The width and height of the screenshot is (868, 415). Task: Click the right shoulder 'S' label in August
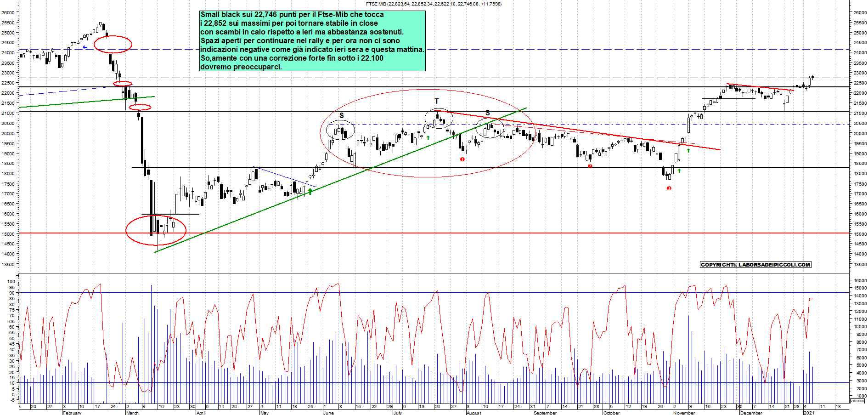pos(488,113)
